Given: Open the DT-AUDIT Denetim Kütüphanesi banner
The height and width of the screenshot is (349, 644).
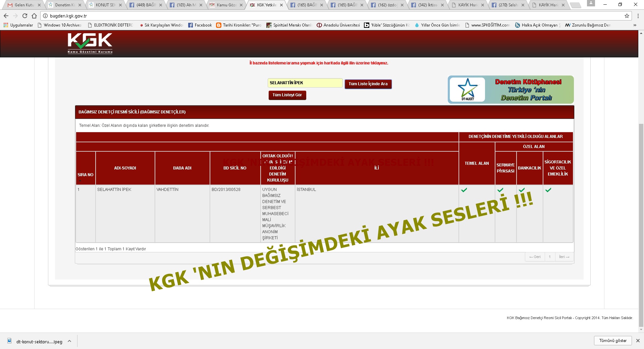Looking at the screenshot, I should point(511,90).
